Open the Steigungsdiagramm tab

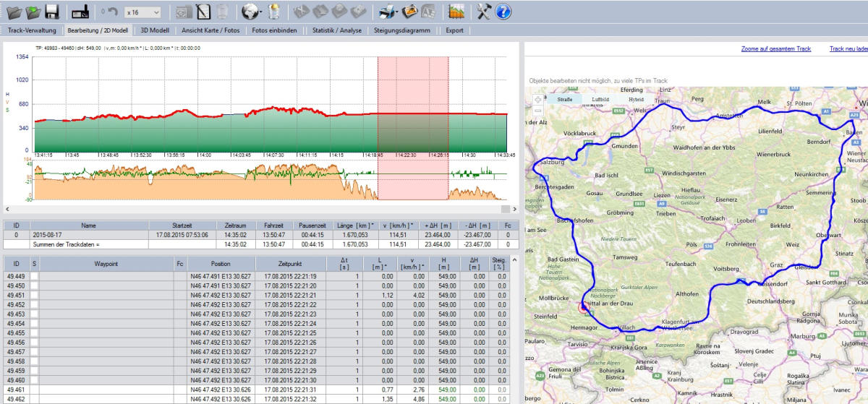point(402,30)
